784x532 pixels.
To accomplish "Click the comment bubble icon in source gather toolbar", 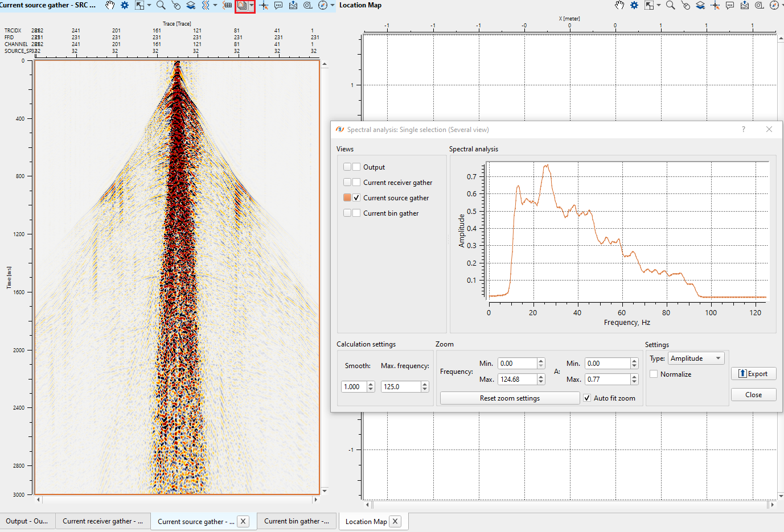I will pos(278,5).
